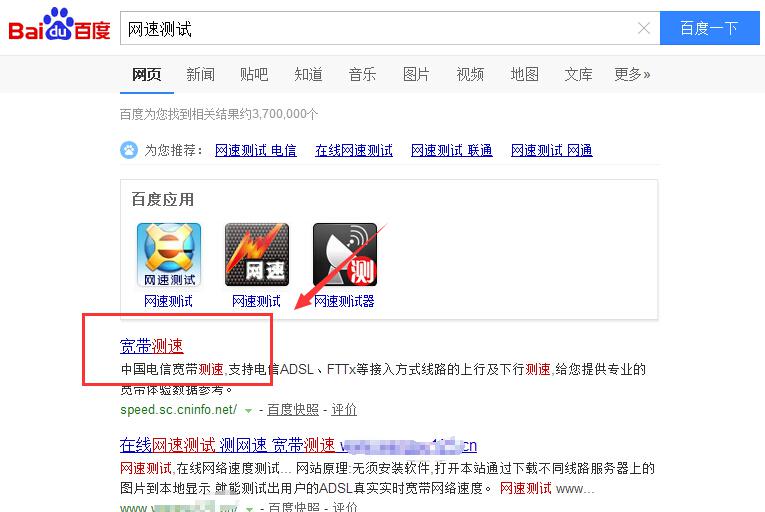
Task: Open the 宽带测速 search result
Action: point(152,346)
